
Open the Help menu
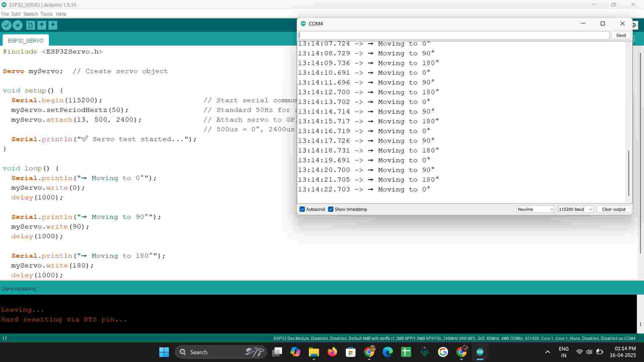[61, 14]
